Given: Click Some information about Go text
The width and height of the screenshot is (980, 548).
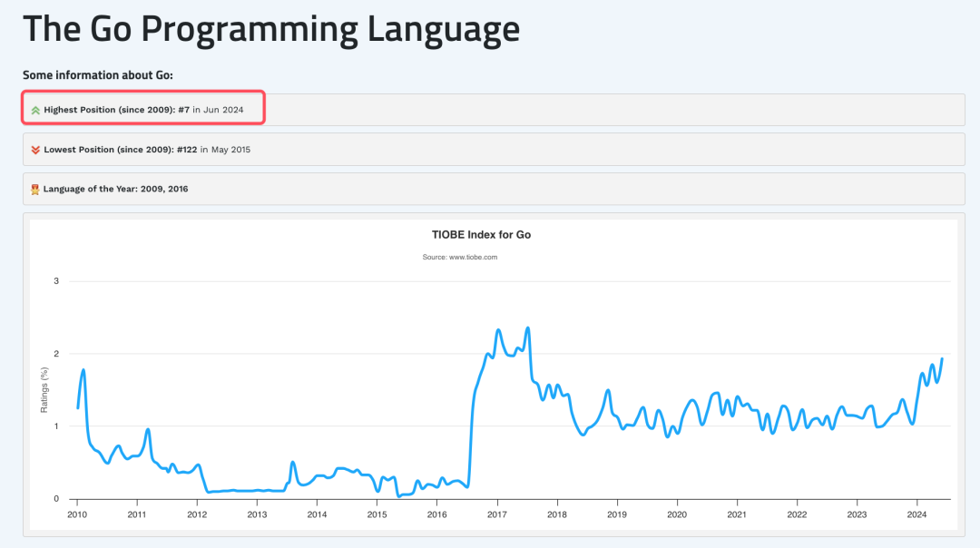Looking at the screenshot, I should point(97,75).
